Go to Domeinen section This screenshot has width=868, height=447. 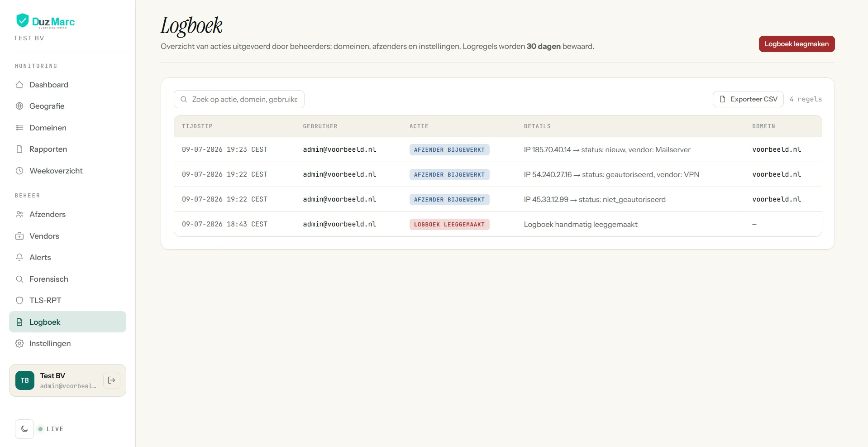67,128
